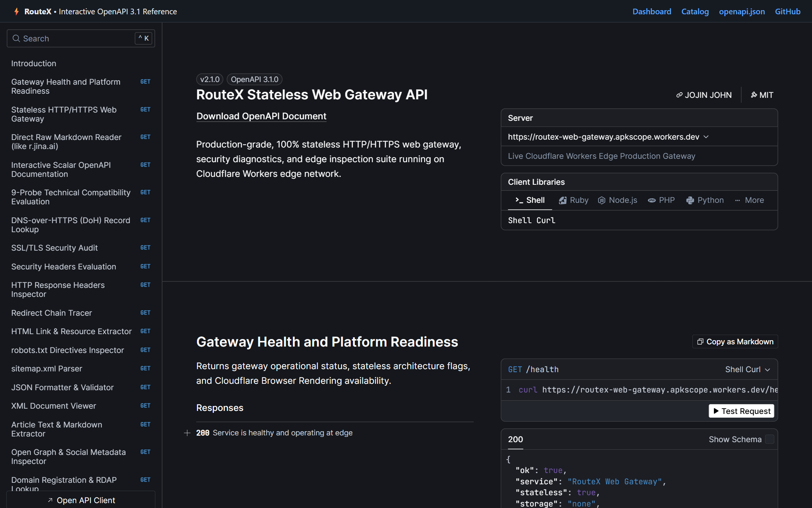Open robots.txt Directives Inspector in sidebar

point(81,350)
